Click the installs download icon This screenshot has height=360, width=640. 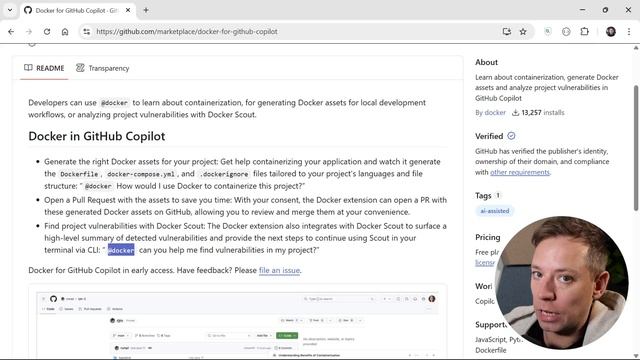coord(516,113)
